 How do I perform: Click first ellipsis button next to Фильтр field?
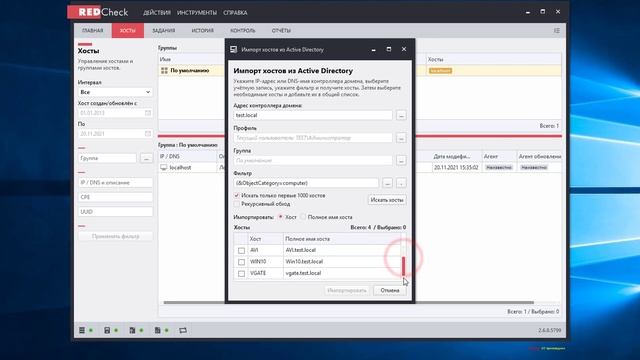click(x=387, y=183)
